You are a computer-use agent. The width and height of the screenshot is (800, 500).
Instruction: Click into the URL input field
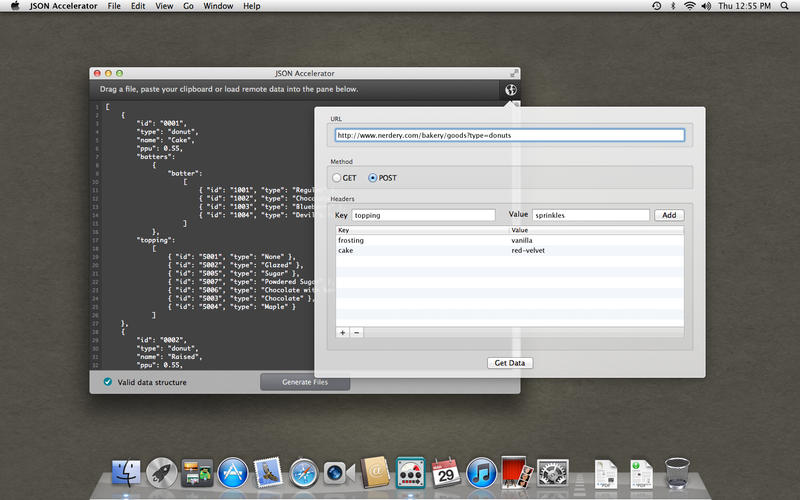(x=510, y=135)
